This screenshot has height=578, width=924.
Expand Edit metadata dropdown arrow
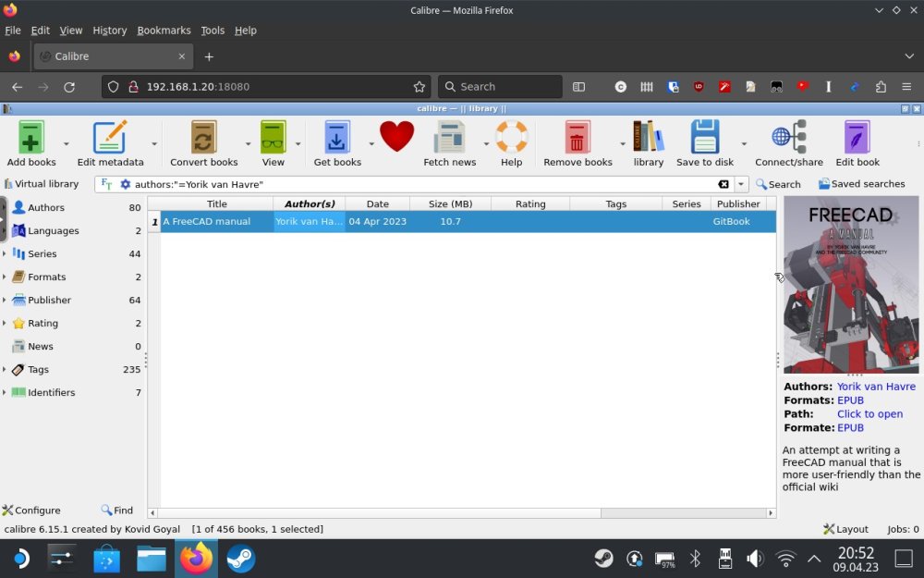pyautogui.click(x=154, y=143)
